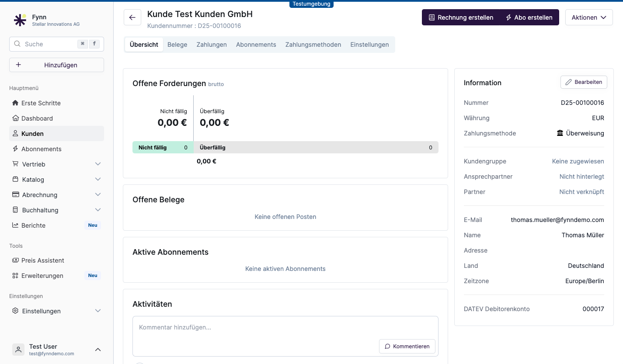Image resolution: width=623 pixels, height=364 pixels.
Task: Open the customer Einstellungen tab
Action: tap(369, 45)
